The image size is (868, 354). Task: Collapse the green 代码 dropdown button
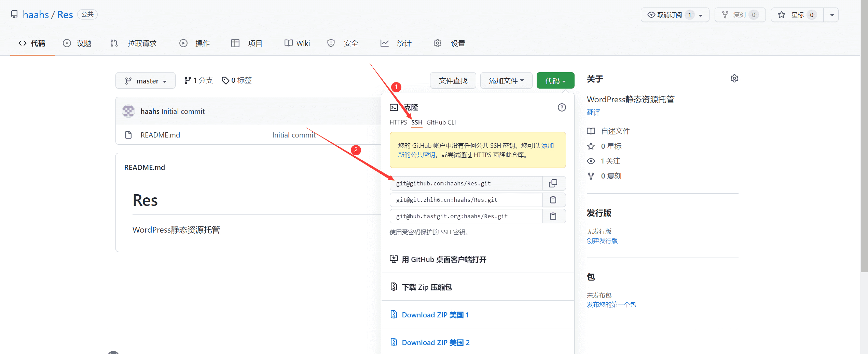[555, 81]
